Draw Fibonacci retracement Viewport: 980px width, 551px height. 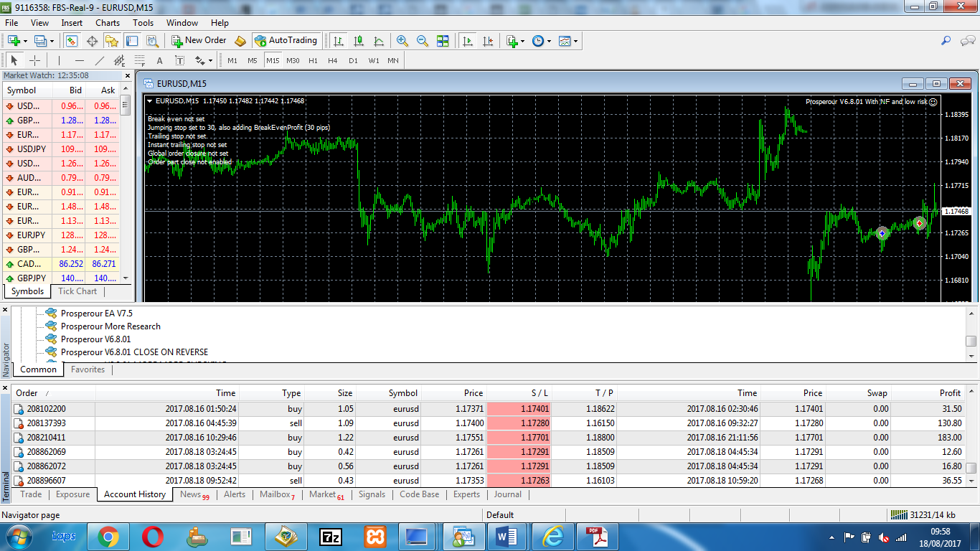[x=140, y=60]
